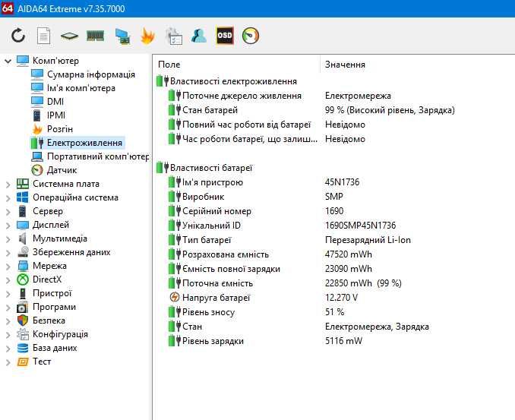Click the Значення column header
This screenshot has width=515, height=420.
(x=345, y=65)
